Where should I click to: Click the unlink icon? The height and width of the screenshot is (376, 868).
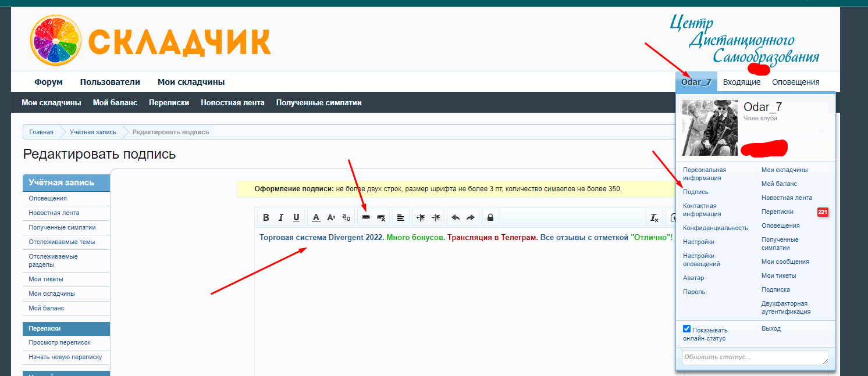pos(381,217)
